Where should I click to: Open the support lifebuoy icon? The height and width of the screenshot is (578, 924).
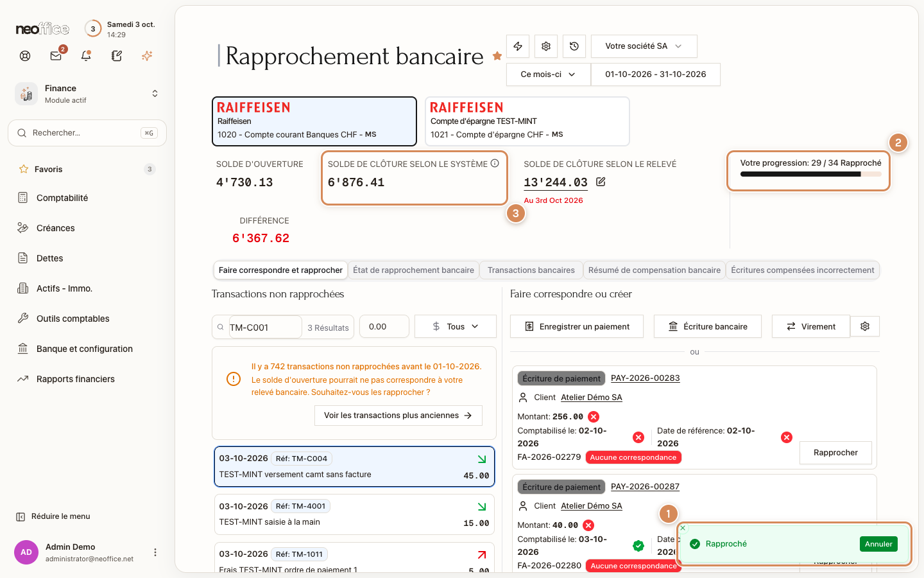25,56
